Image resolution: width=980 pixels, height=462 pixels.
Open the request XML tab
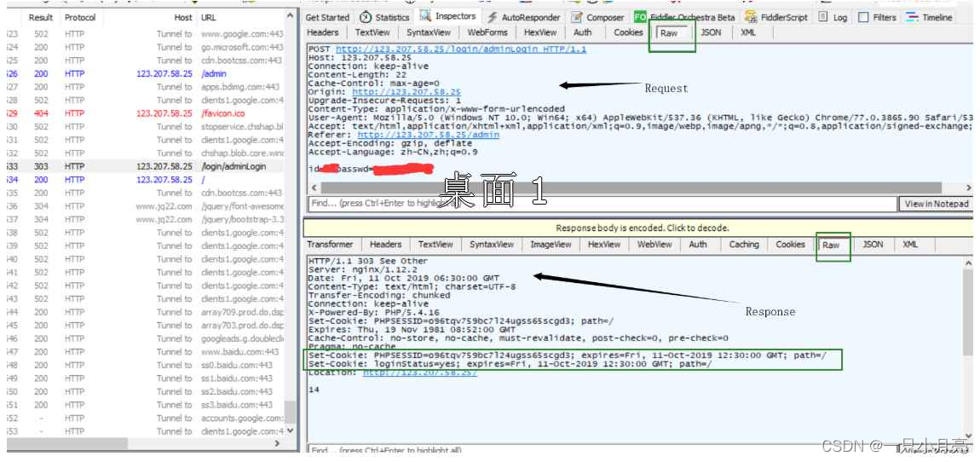(748, 32)
